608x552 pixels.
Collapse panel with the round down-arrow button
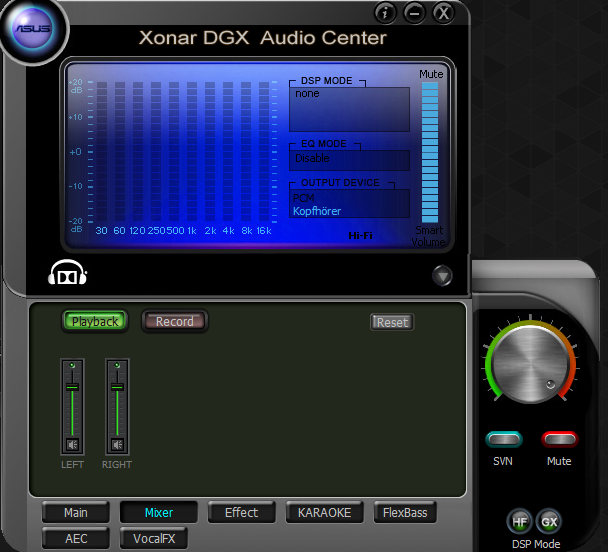point(442,276)
